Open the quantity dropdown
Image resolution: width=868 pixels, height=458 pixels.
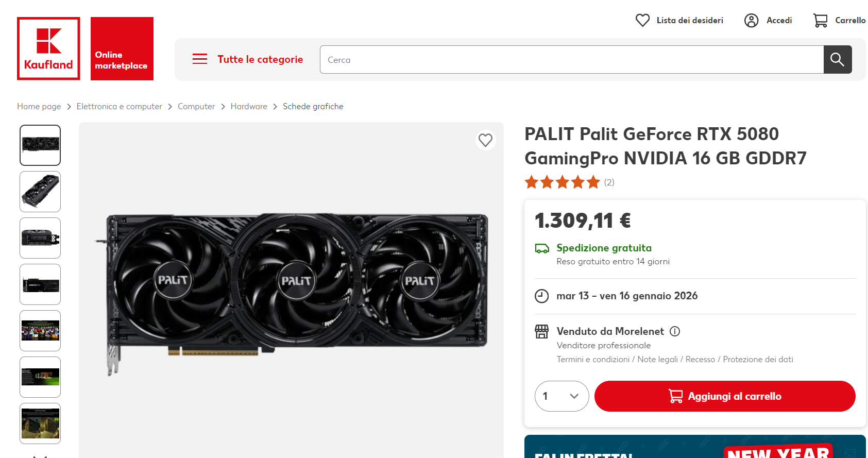click(x=561, y=396)
